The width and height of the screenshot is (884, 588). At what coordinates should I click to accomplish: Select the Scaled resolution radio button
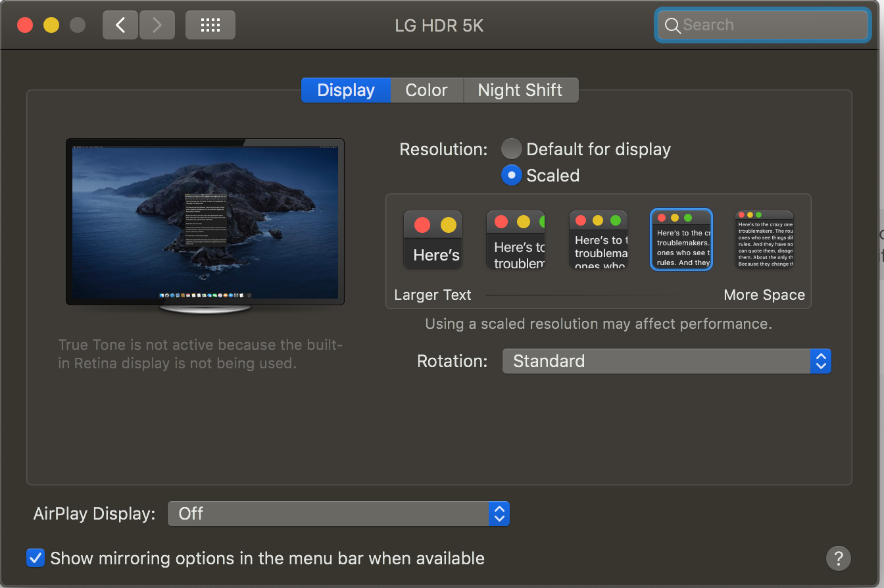pyautogui.click(x=511, y=176)
